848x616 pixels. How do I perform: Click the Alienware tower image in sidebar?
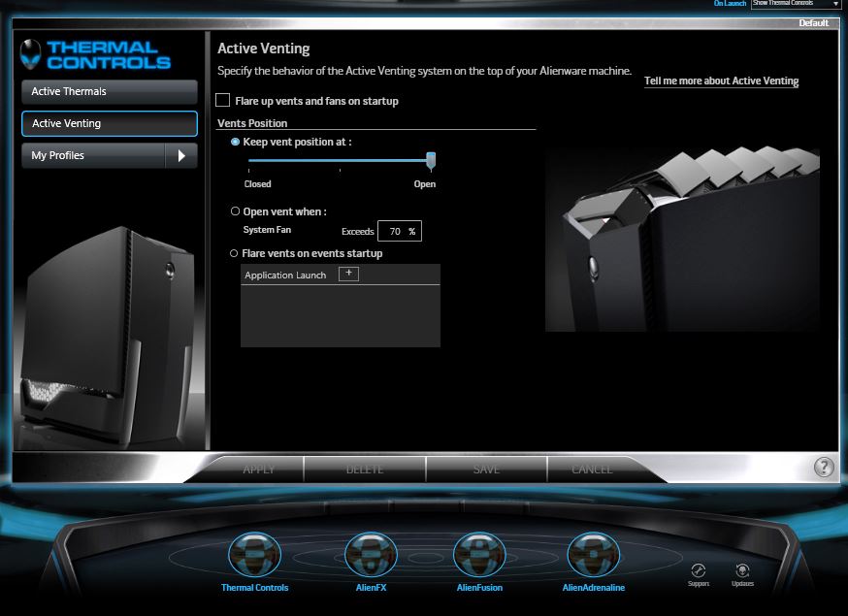coord(110,337)
